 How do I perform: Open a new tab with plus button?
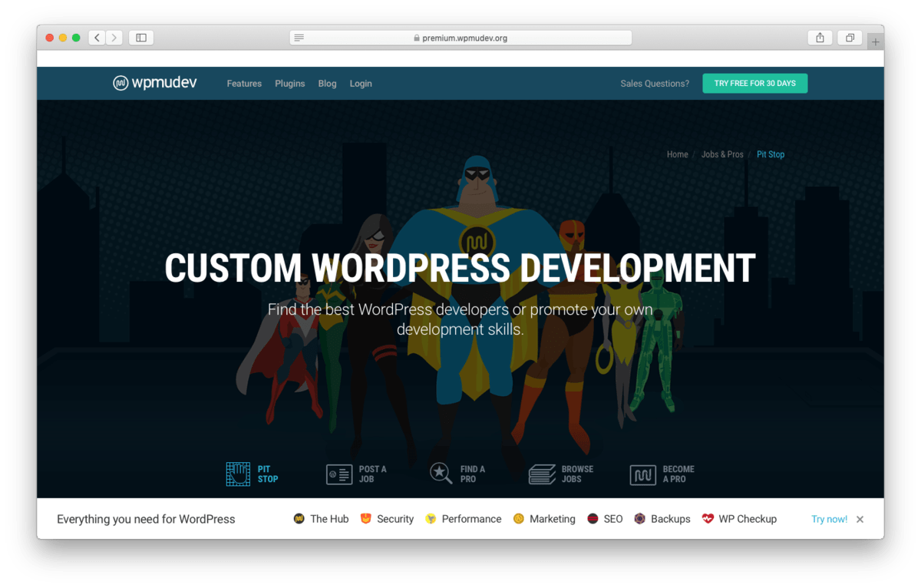coord(875,42)
